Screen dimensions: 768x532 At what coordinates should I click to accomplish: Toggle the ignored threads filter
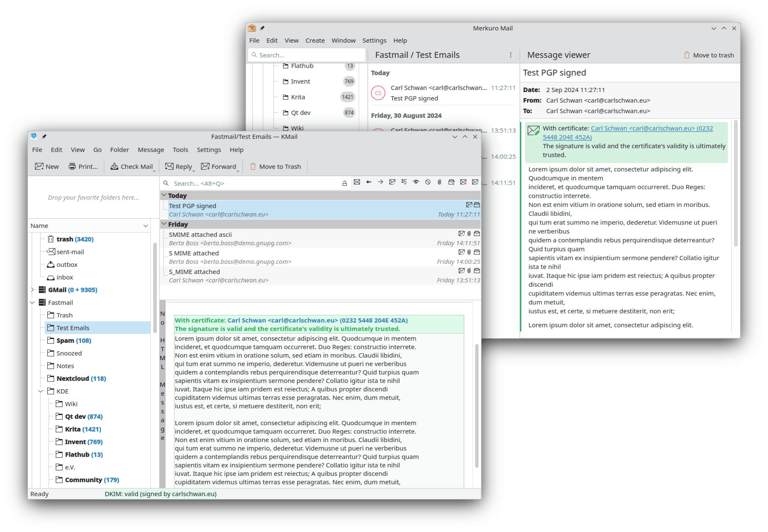coord(428,182)
